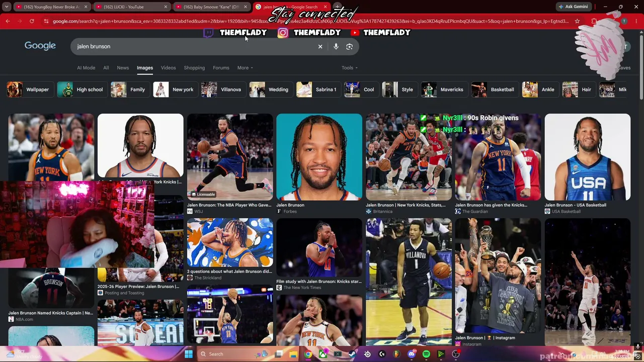644x362 pixels.
Task: Start a voice search with the microphone icon
Action: tap(336, 46)
